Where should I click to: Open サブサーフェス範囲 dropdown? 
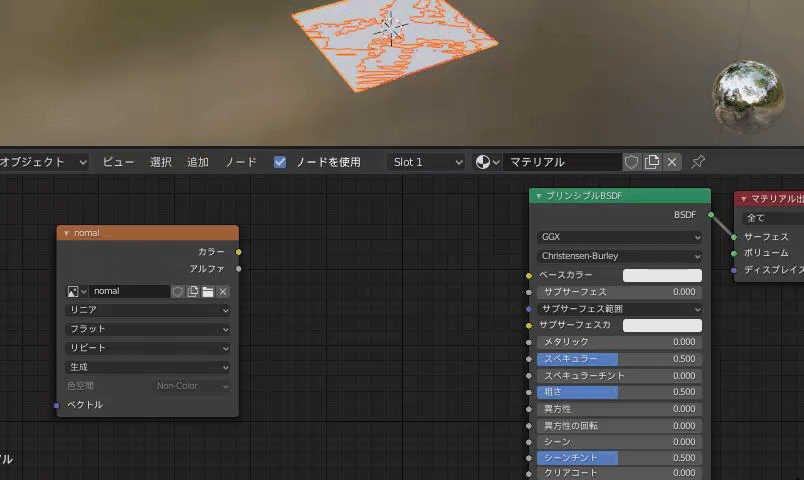[x=619, y=309]
